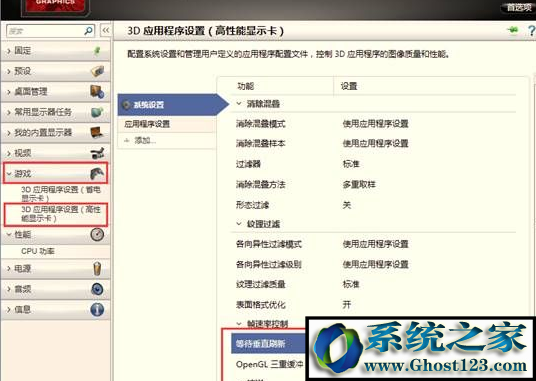Open CPU 功率 under 性能
This screenshot has height=381, width=536.
[38, 251]
